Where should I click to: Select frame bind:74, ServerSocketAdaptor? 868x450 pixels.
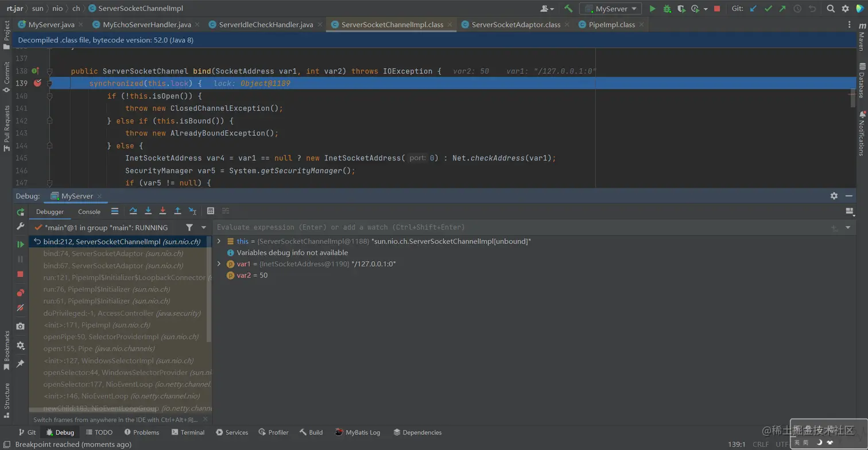tap(121, 254)
